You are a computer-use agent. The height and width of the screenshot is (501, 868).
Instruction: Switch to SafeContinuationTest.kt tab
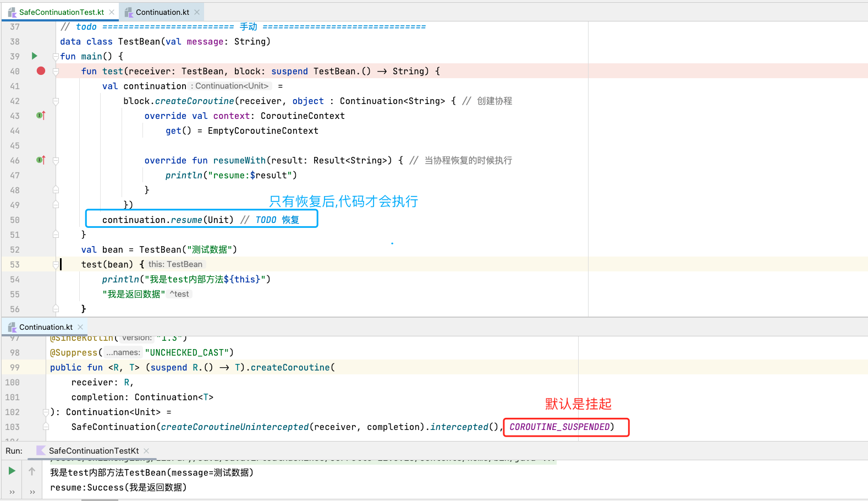tap(61, 12)
